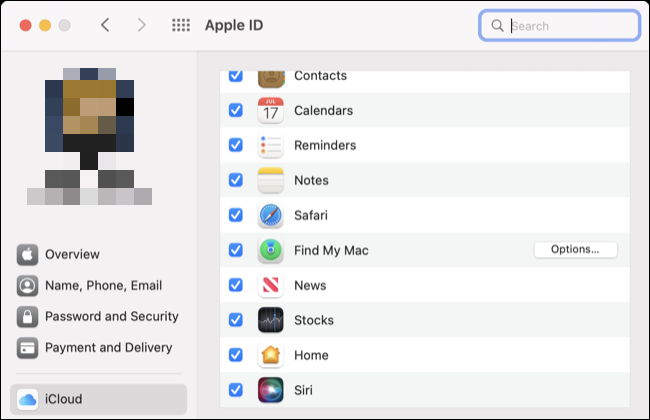Image resolution: width=650 pixels, height=420 pixels.
Task: Click the Home label
Action: click(311, 355)
